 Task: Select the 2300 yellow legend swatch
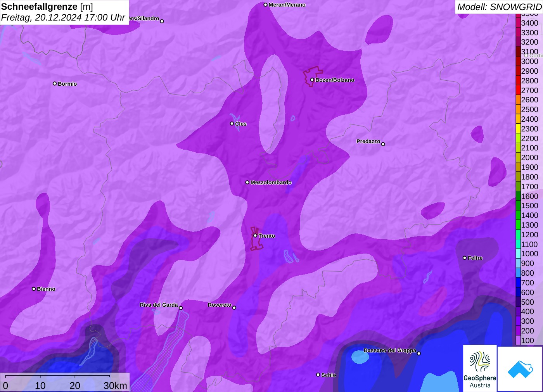pos(518,129)
